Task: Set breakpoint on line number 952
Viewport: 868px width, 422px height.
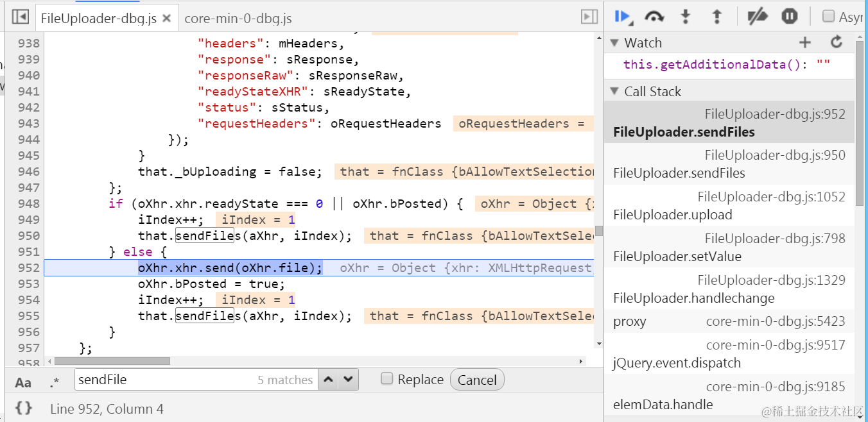Action: coord(29,267)
